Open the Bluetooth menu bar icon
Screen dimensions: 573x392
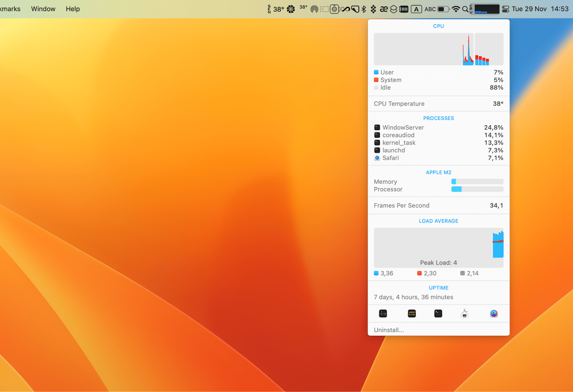tap(364, 9)
